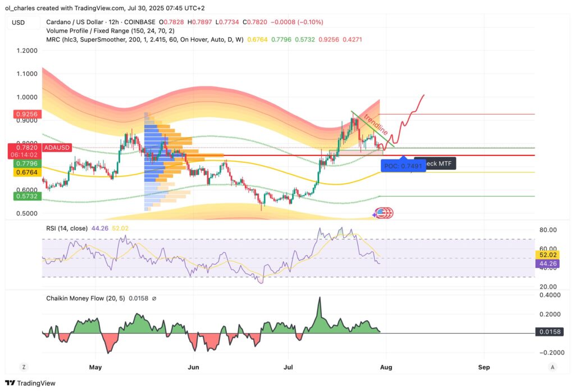This screenshot has height=392, width=575.
Task: Click the TradingView logo in the bottom-left corner
Action: pos(30,383)
